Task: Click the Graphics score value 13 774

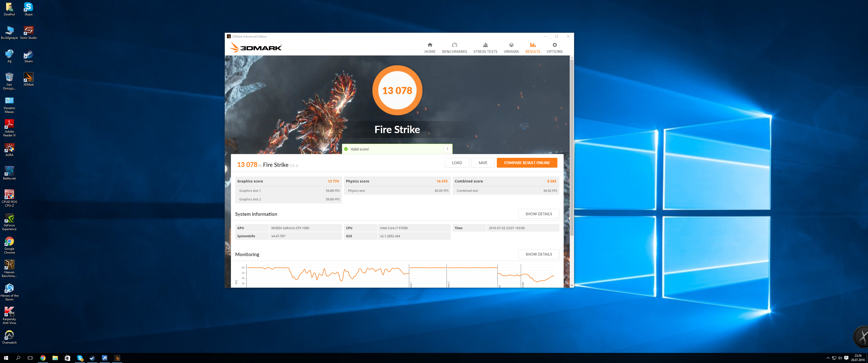Action: coord(333,181)
